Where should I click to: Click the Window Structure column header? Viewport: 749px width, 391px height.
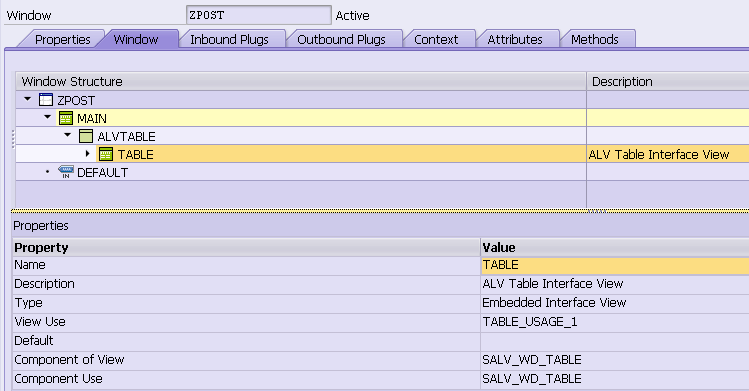coord(301,82)
